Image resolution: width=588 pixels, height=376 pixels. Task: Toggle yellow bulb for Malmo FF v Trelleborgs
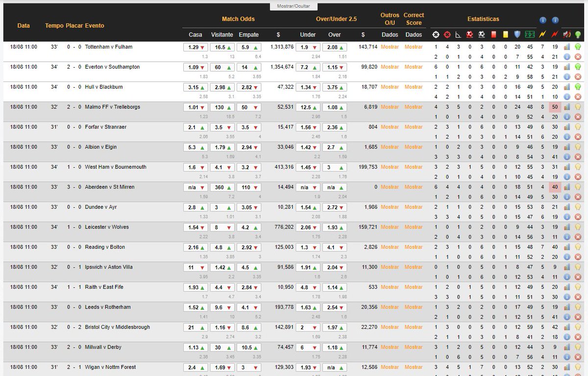[578, 107]
